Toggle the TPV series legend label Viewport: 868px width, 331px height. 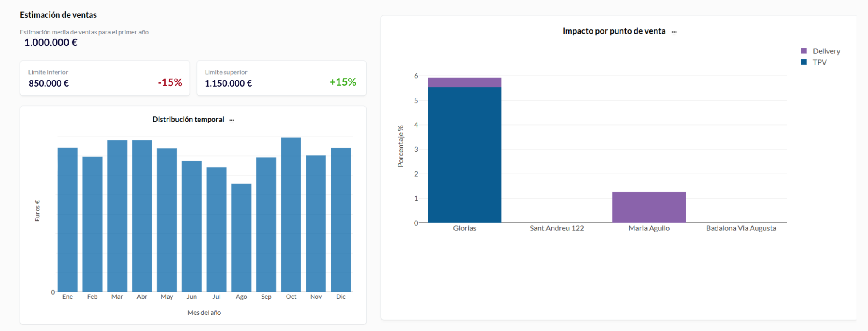pyautogui.click(x=819, y=62)
